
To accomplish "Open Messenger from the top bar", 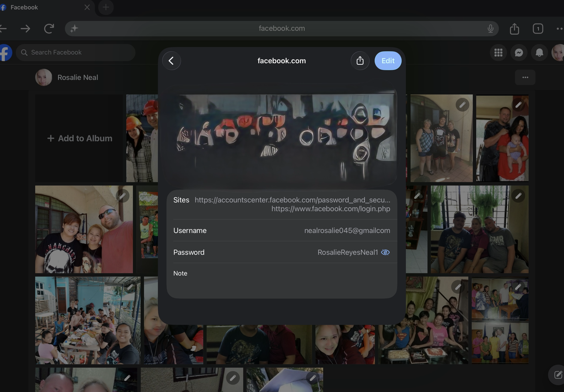I will tap(519, 52).
